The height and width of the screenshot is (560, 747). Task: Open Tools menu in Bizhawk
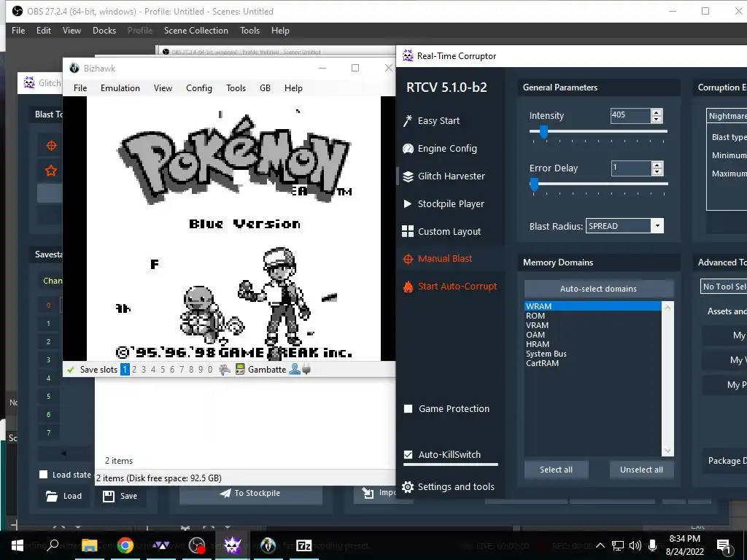pos(236,88)
